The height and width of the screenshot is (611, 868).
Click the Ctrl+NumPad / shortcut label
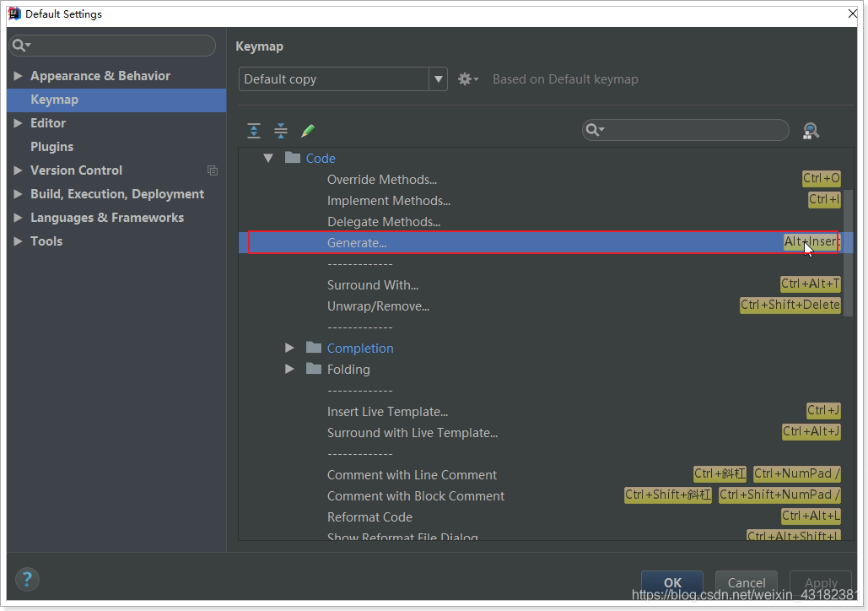(797, 473)
